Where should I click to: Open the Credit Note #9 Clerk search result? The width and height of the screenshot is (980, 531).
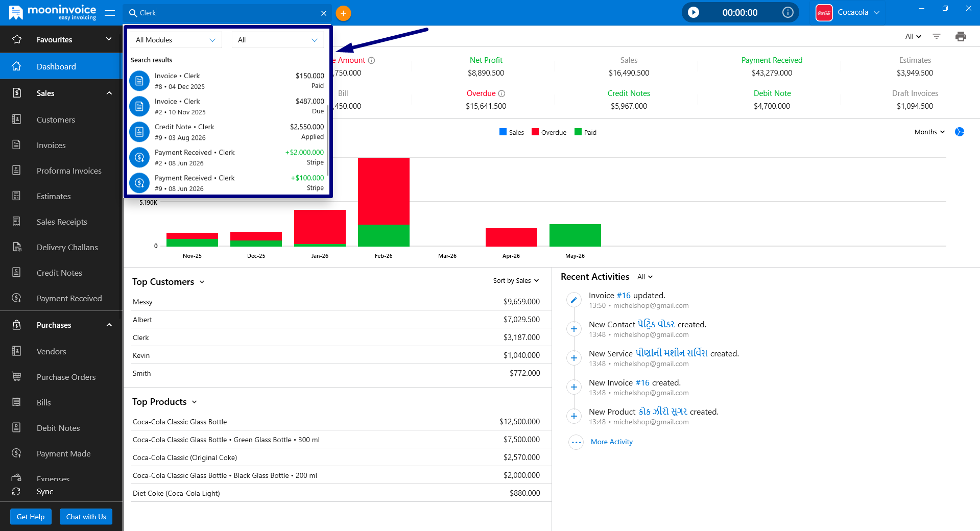[227, 132]
